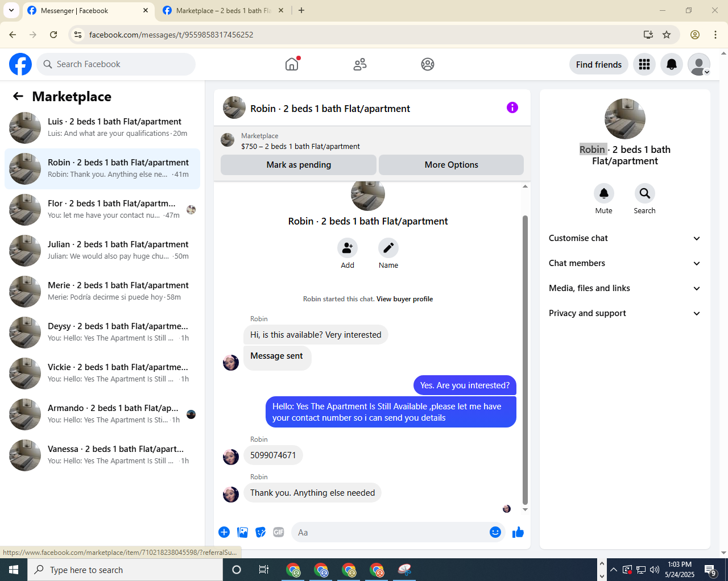This screenshot has height=581, width=728.
Task: Switch to the Marketplace browser tab
Action: pyautogui.click(x=222, y=10)
